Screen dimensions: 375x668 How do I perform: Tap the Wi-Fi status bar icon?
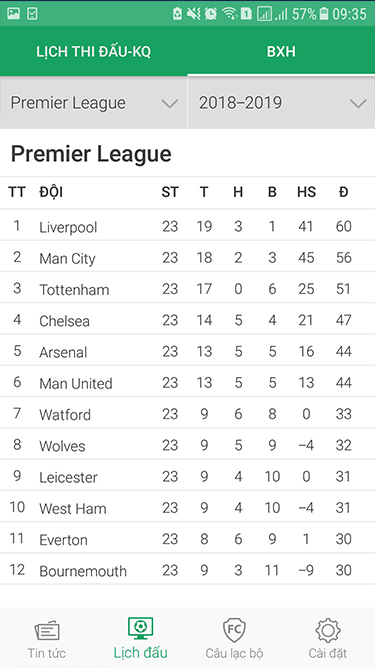[x=230, y=14]
